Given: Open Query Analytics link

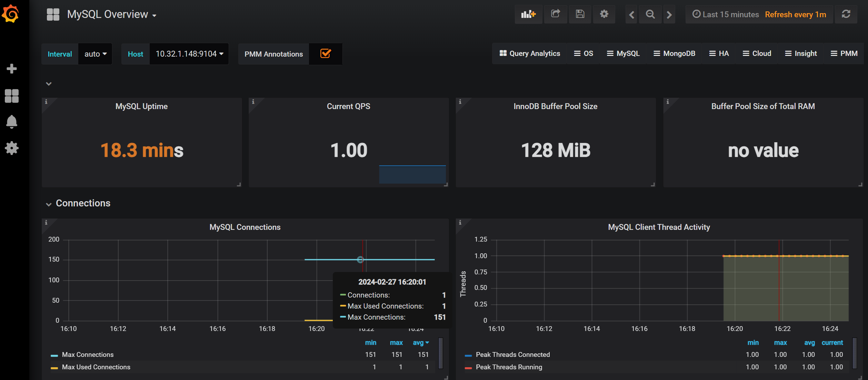Looking at the screenshot, I should click(x=530, y=53).
